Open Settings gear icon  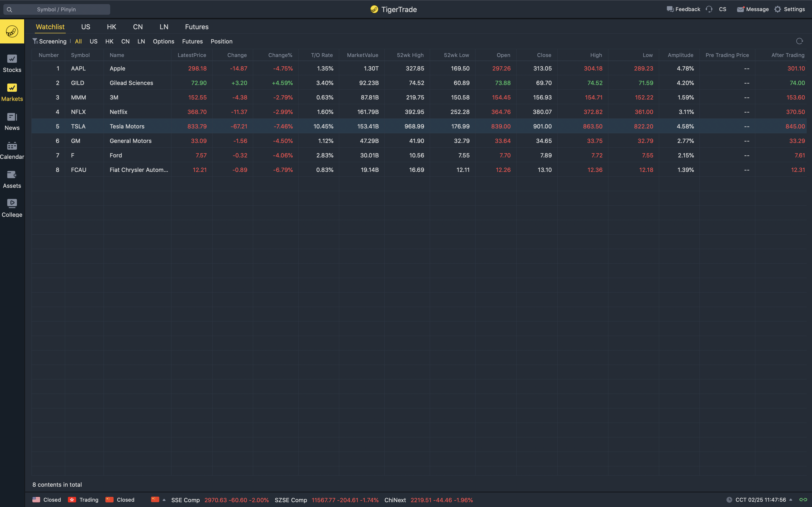coord(778,9)
